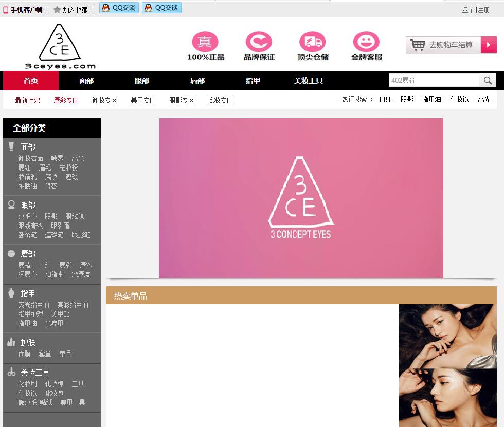
Task: Click the 护肤 category icon in sidebar
Action: coord(11,342)
